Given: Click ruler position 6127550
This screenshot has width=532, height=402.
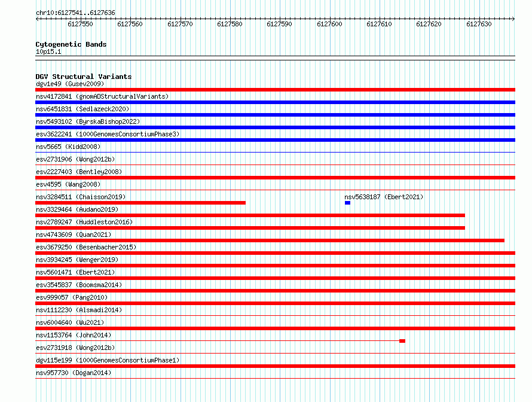Looking at the screenshot, I should click(80, 24).
